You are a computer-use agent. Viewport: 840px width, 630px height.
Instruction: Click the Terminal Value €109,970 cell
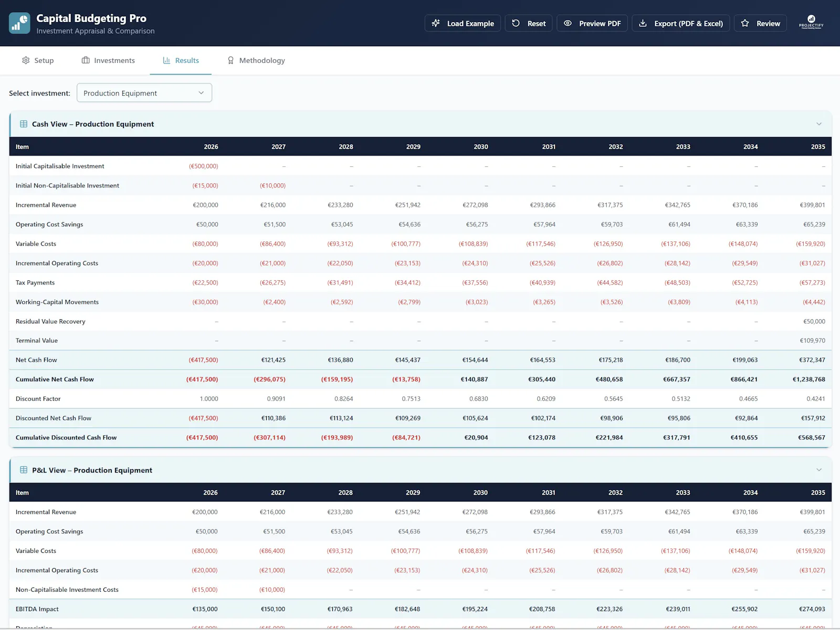click(813, 340)
